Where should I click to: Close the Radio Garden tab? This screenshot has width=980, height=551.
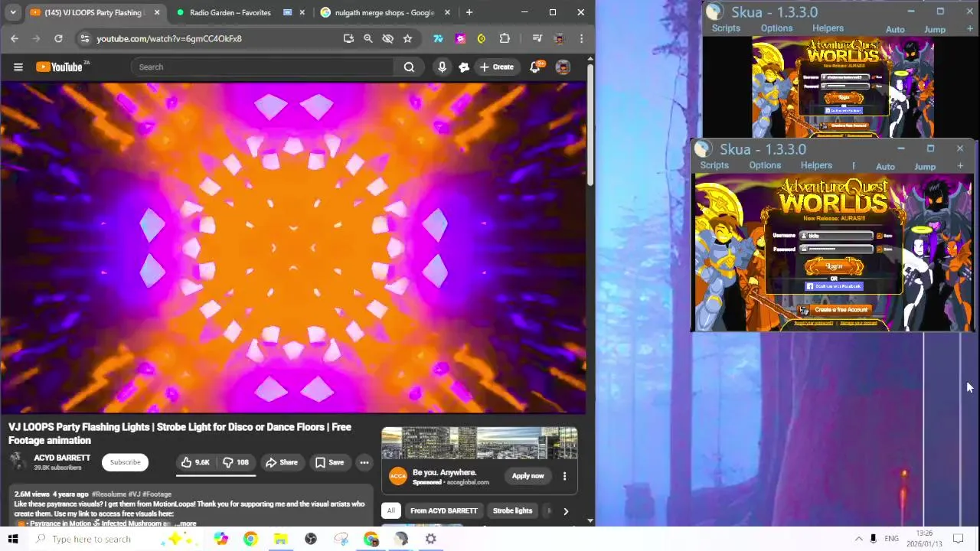302,12
